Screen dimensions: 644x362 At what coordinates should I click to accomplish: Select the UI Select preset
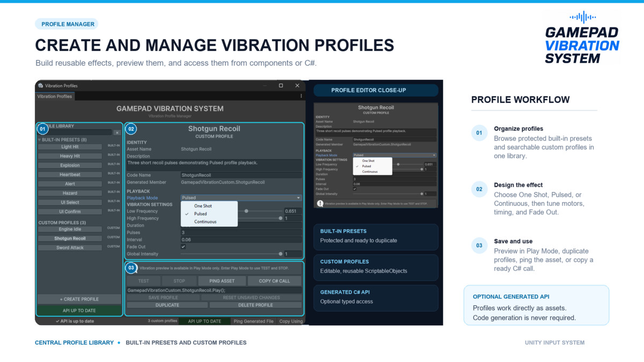pos(70,202)
